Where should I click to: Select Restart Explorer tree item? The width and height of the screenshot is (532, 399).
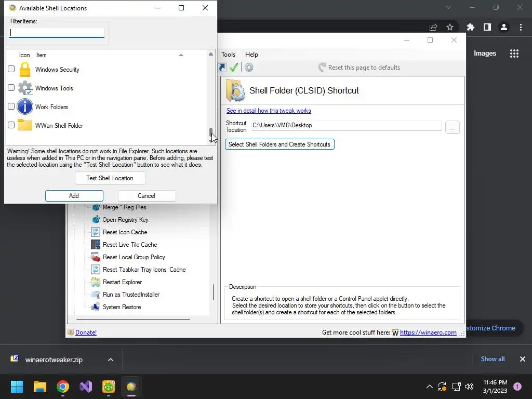pos(123,282)
